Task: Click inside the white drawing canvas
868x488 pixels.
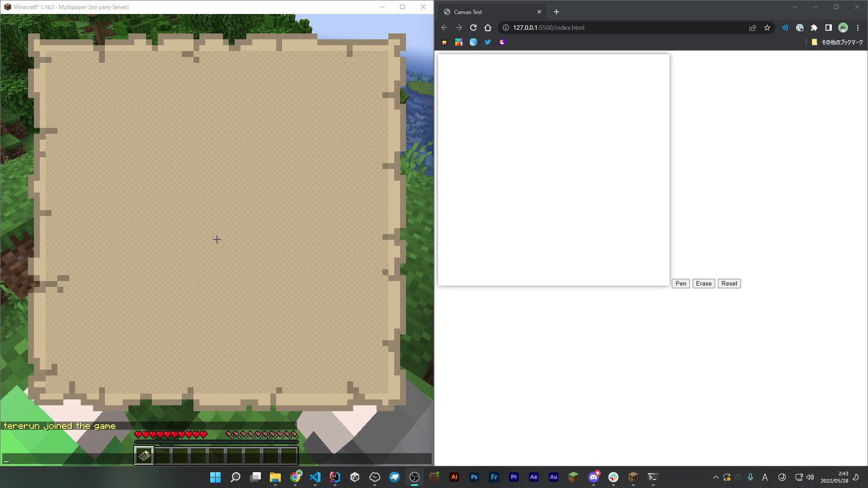Action: (553, 170)
